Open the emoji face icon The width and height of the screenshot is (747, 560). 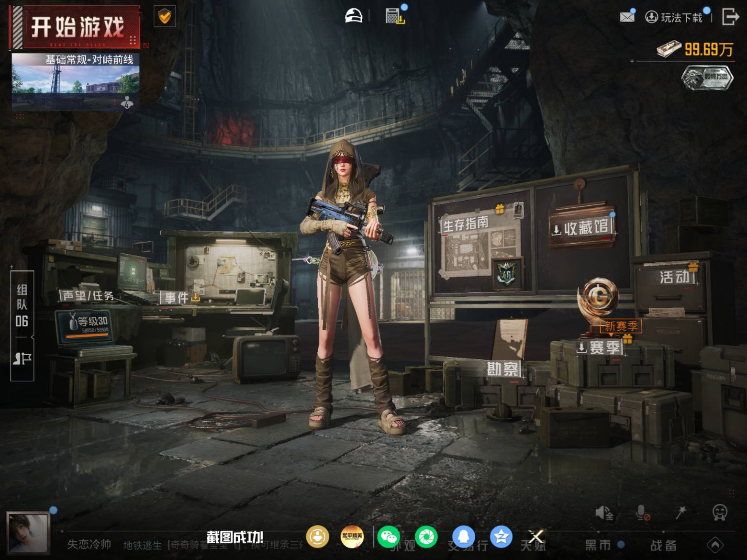(720, 513)
